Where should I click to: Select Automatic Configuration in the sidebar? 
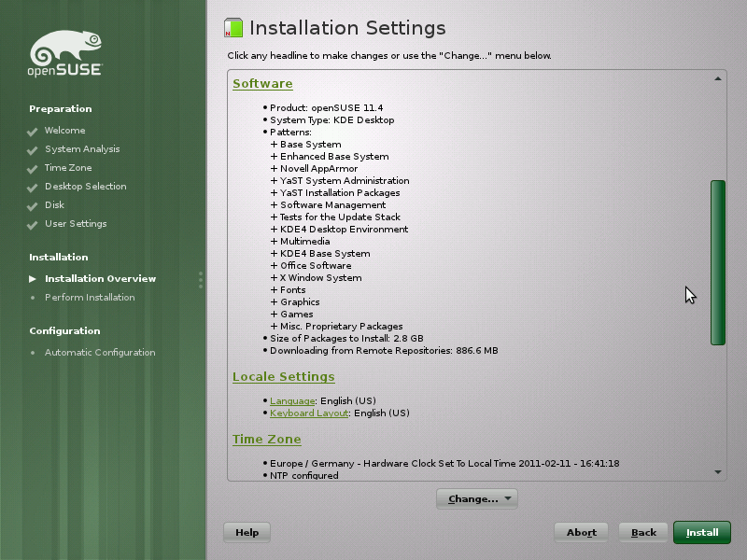click(100, 353)
